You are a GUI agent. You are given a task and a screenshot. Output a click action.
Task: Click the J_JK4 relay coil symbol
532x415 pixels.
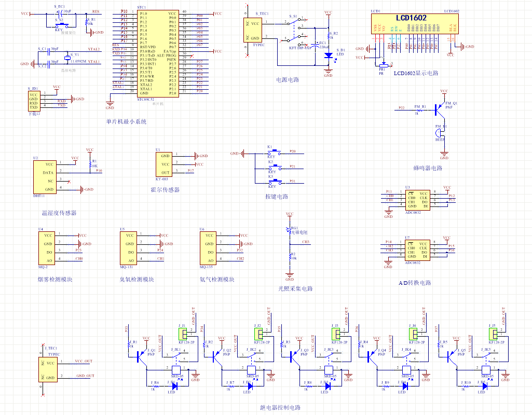point(406,370)
